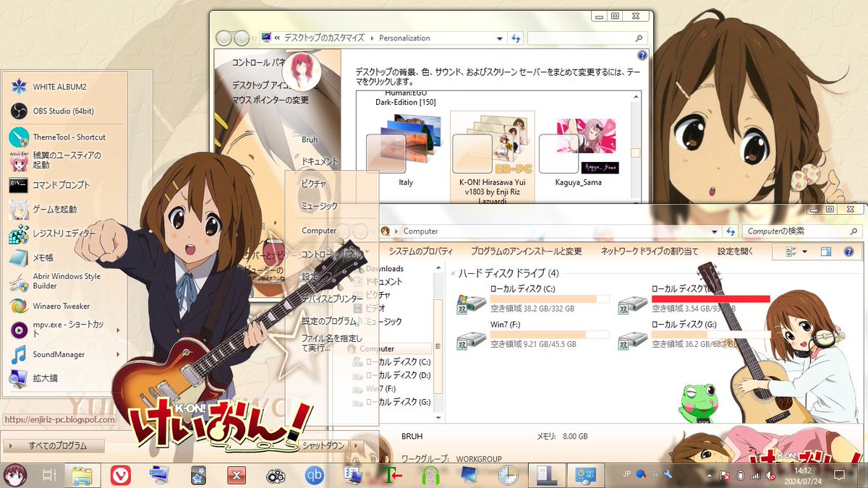Open the Computer address bar history dropdown
Viewport: 868px width, 488px height.
point(714,231)
